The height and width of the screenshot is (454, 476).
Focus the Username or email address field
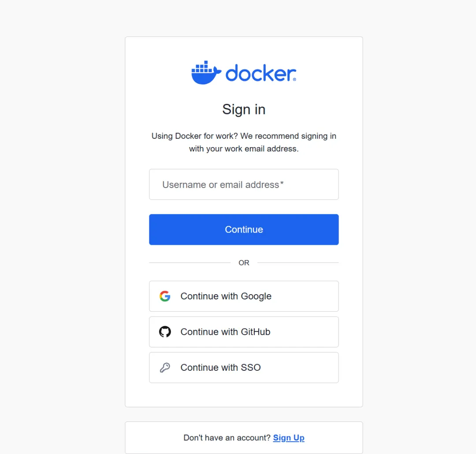[244, 185]
